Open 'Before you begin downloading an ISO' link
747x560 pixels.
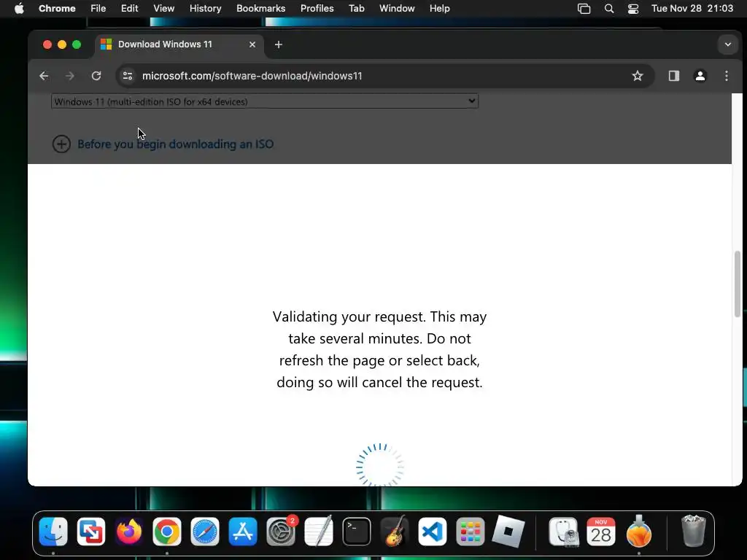click(175, 144)
